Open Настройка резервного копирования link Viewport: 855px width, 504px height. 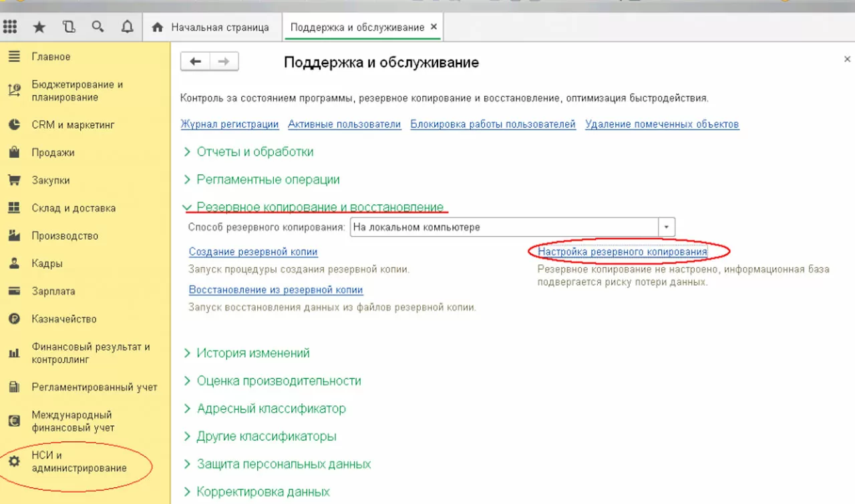(623, 252)
